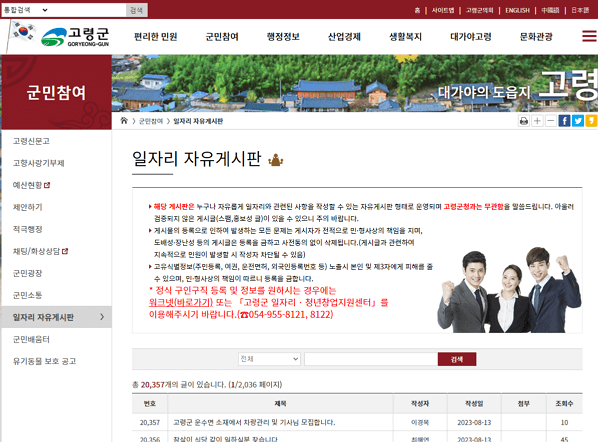The image size is (598, 442).
Task: Click the 조회수 column header
Action: [x=564, y=403]
